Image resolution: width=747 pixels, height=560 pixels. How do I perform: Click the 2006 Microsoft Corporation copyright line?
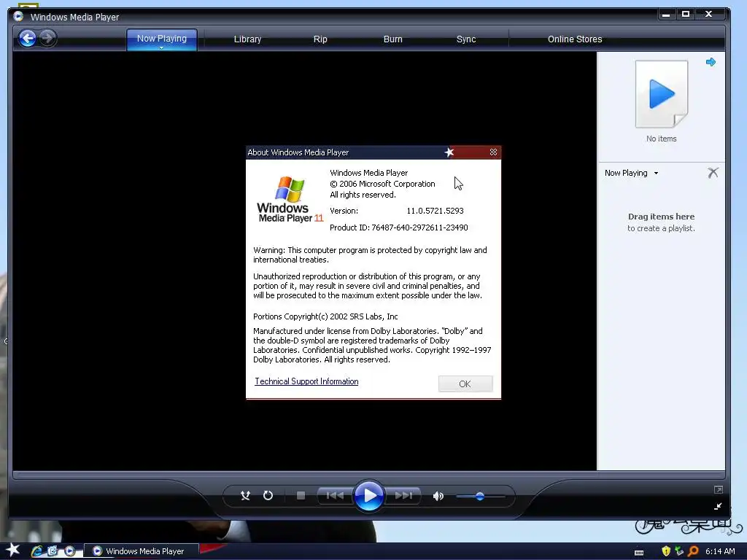pyautogui.click(x=382, y=184)
